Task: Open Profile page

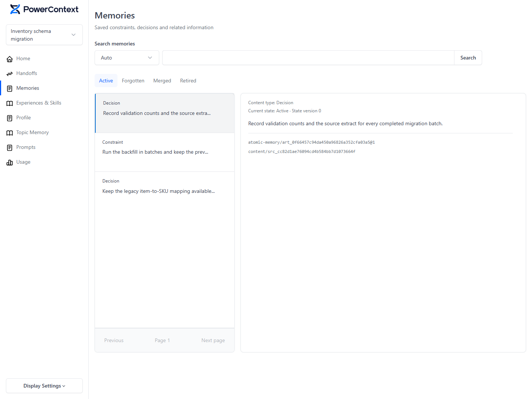Action: 44,117
